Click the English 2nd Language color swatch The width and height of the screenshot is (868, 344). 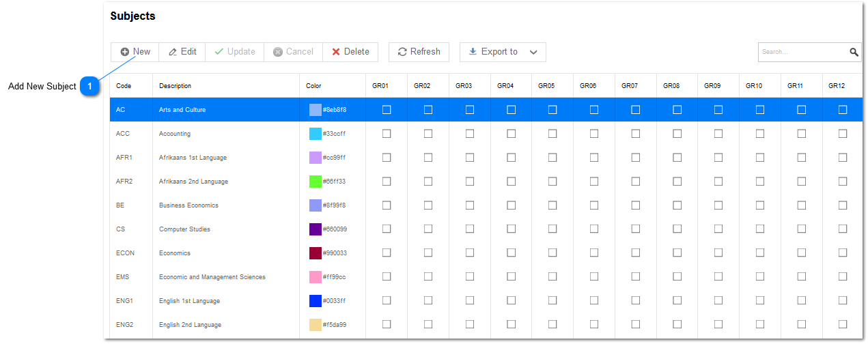tap(315, 325)
